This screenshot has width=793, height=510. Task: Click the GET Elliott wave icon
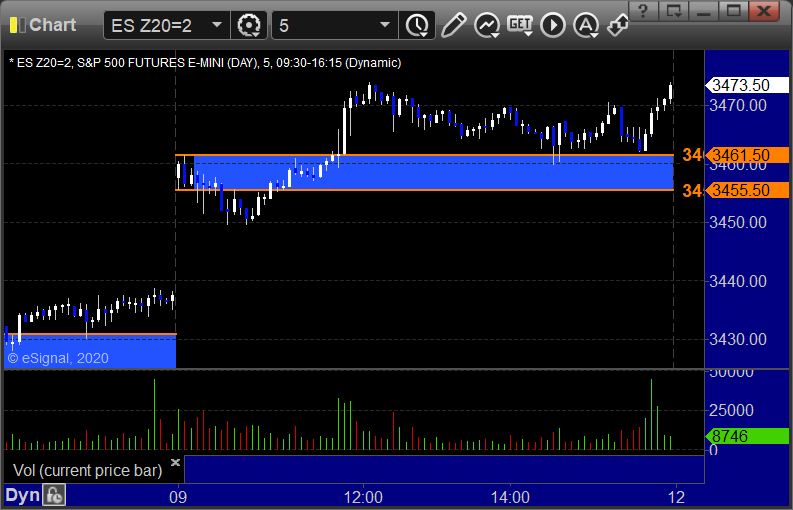point(520,25)
